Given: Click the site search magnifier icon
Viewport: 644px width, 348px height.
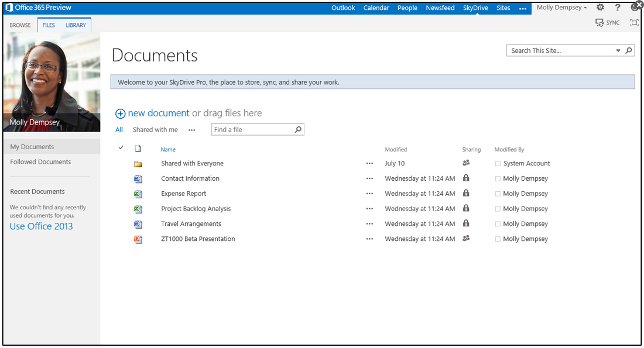Looking at the screenshot, I should pyautogui.click(x=629, y=50).
